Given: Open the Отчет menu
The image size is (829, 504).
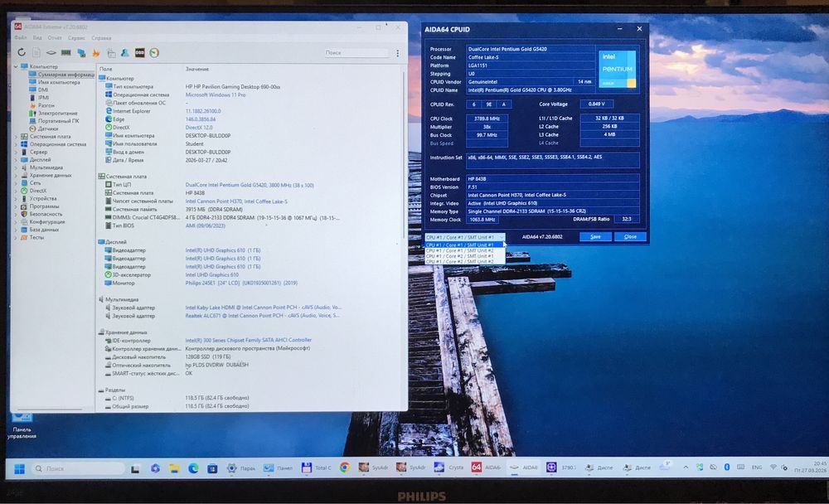Looking at the screenshot, I should click(x=55, y=38).
